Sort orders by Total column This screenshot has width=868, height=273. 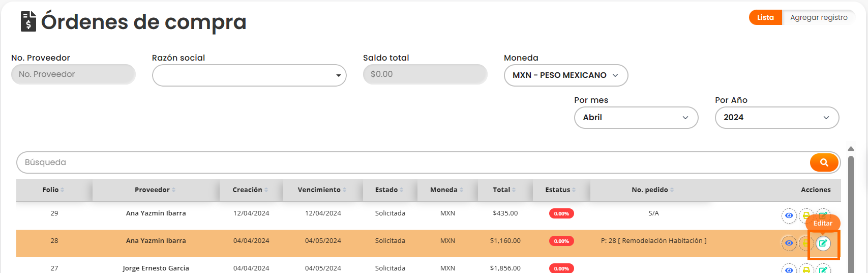coord(504,190)
